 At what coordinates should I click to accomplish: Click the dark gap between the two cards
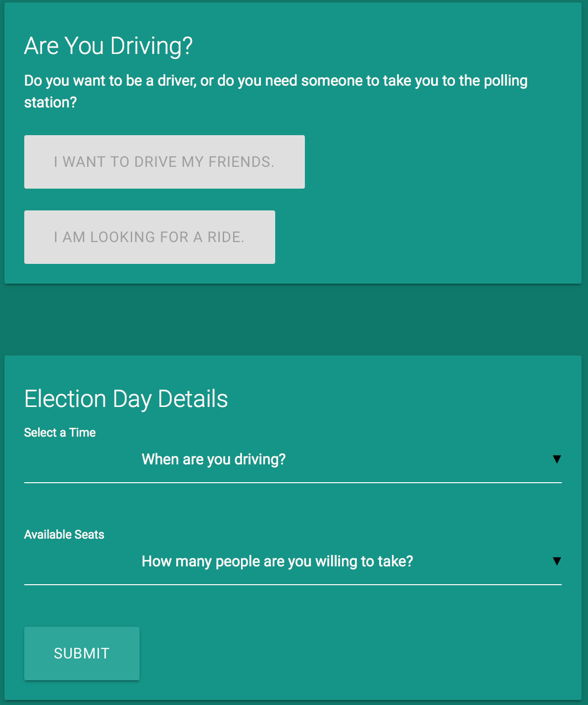(293, 319)
